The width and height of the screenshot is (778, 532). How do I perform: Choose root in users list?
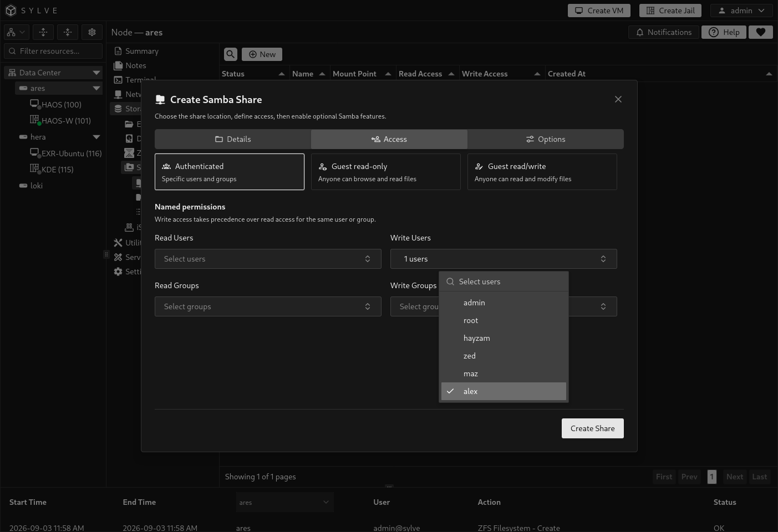pyautogui.click(x=504, y=320)
